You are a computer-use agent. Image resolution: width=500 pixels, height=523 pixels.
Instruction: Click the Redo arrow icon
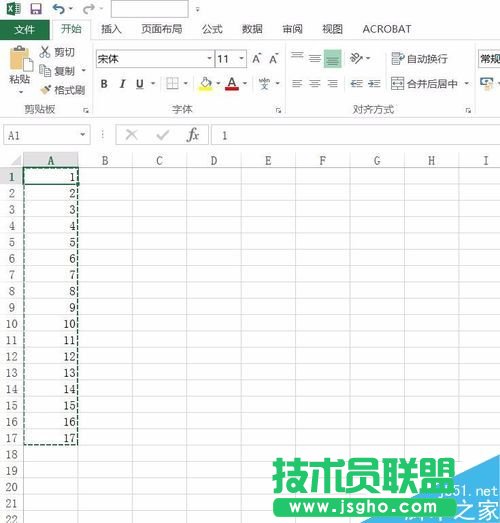coord(88,9)
